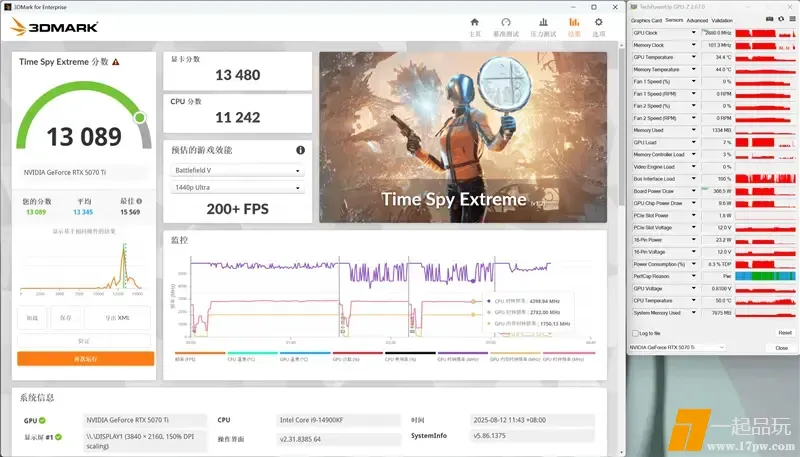Open the GPU Clock sensor dropdown arrow
This screenshot has height=457, width=800.
(x=693, y=33)
